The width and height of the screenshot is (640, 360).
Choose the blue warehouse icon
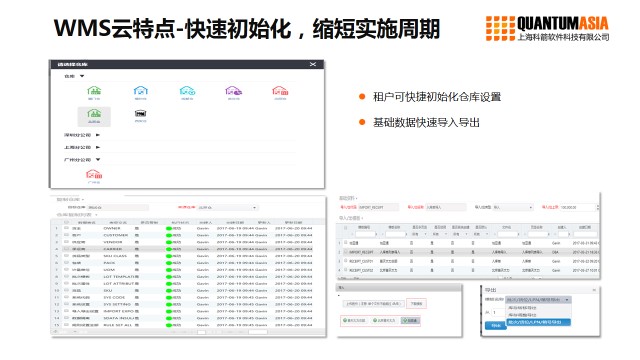coord(140,91)
